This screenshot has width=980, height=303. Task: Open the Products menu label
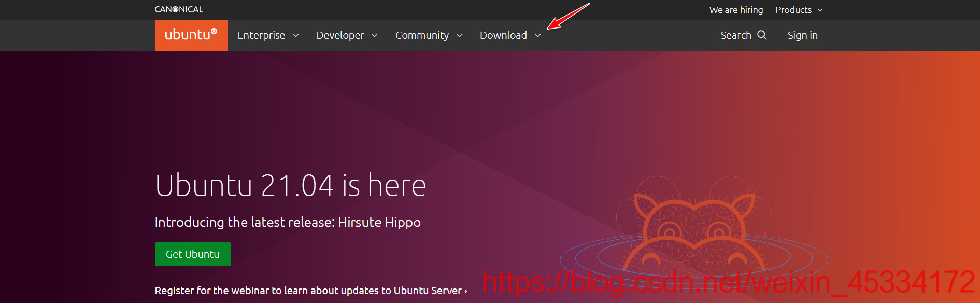coord(793,10)
